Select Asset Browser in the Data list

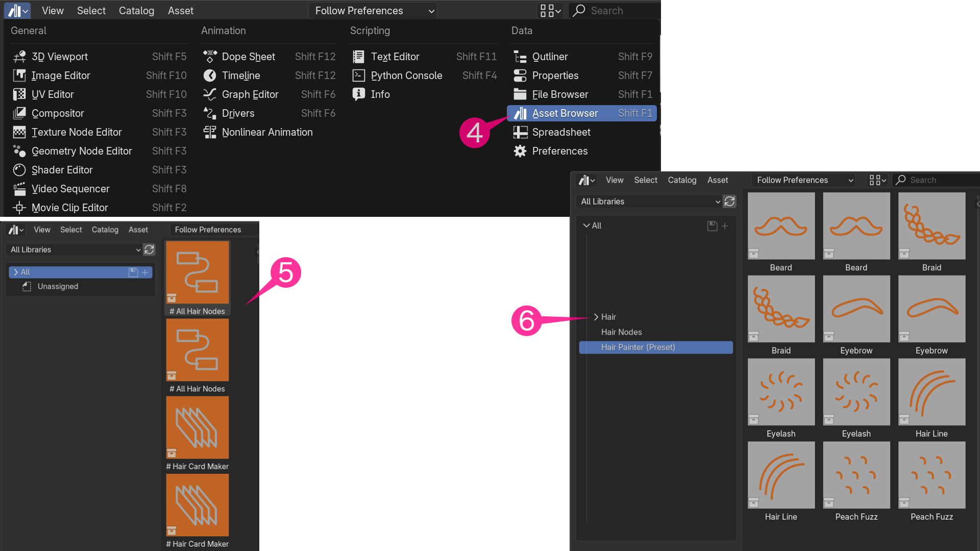tap(582, 113)
